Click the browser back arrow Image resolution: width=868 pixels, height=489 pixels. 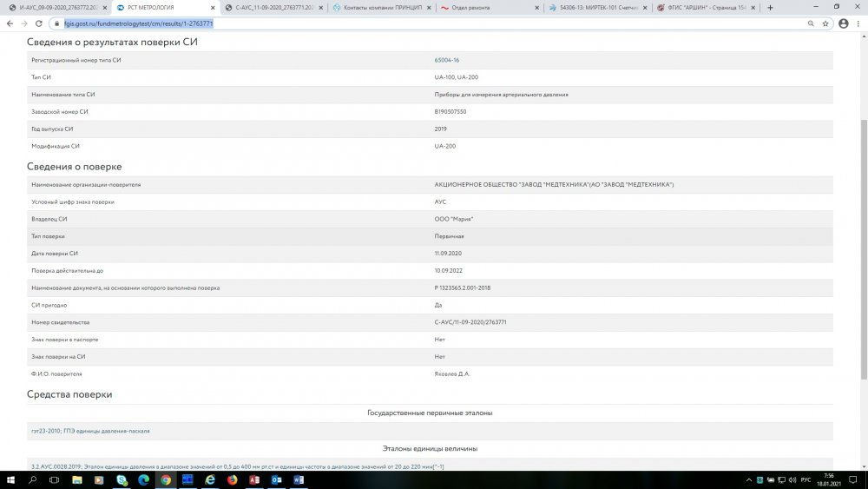pos(10,23)
